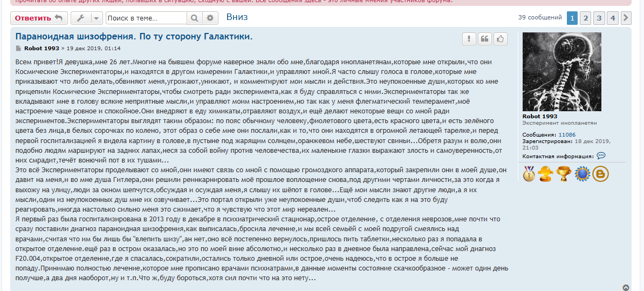Click scroll-to-top arrow icon at bottom right
The height and width of the screenshot is (291, 644).
coord(626,288)
